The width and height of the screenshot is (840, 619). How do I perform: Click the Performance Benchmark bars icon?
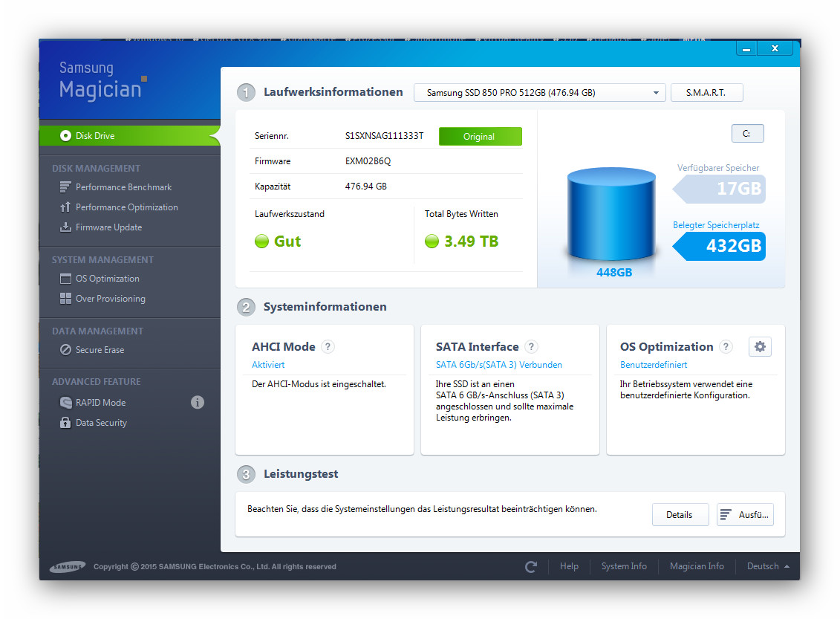[x=65, y=187]
